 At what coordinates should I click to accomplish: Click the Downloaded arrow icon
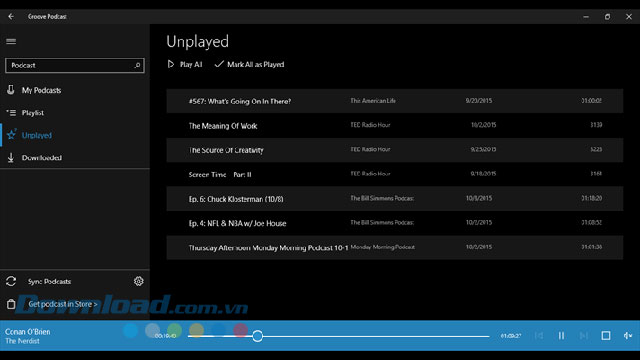11,158
